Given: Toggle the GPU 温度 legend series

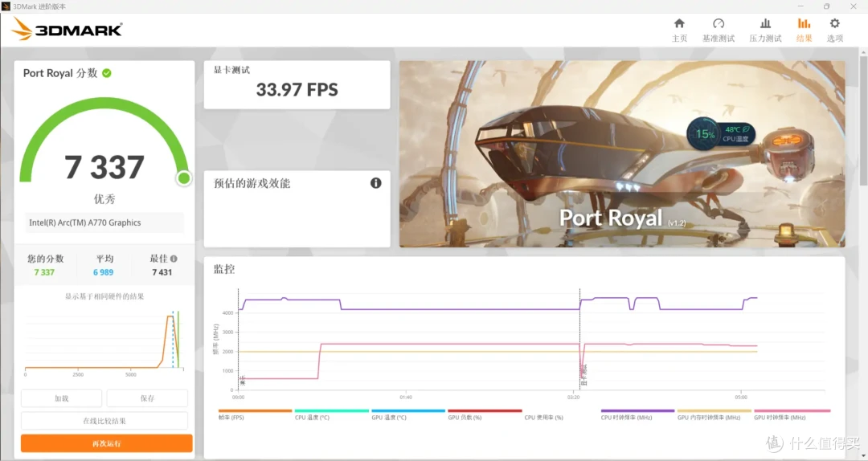Looking at the screenshot, I should [408, 414].
